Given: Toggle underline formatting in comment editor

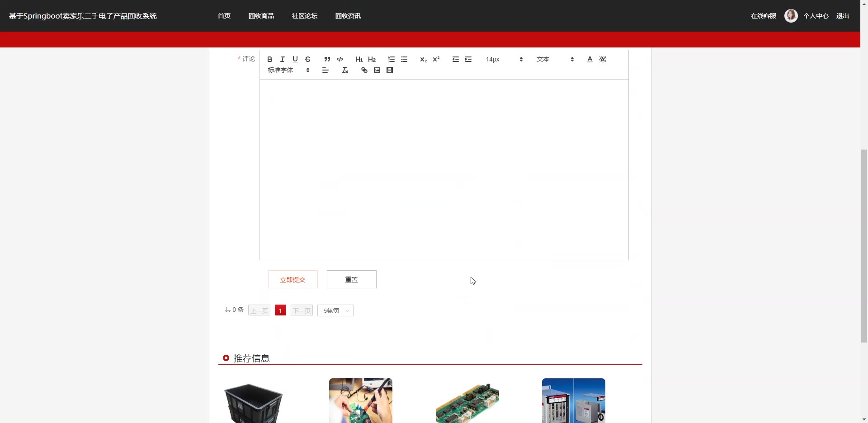Looking at the screenshot, I should pyautogui.click(x=295, y=59).
